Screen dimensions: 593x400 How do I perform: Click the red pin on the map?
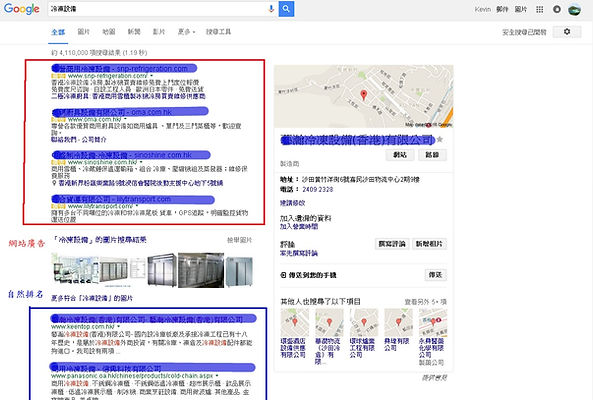pos(363,95)
